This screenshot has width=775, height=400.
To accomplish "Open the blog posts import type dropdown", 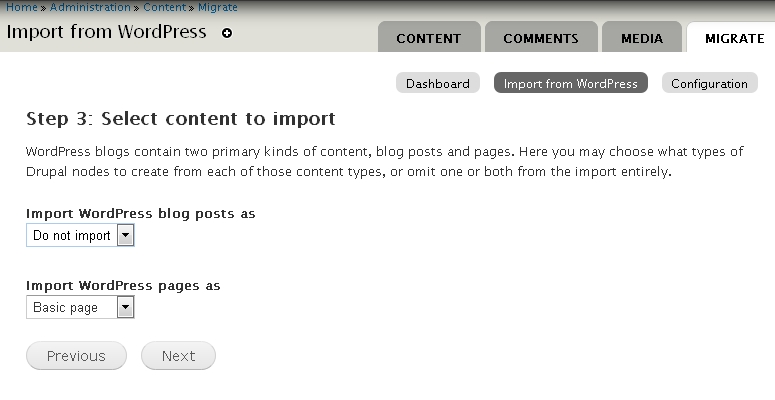I will coord(80,236).
